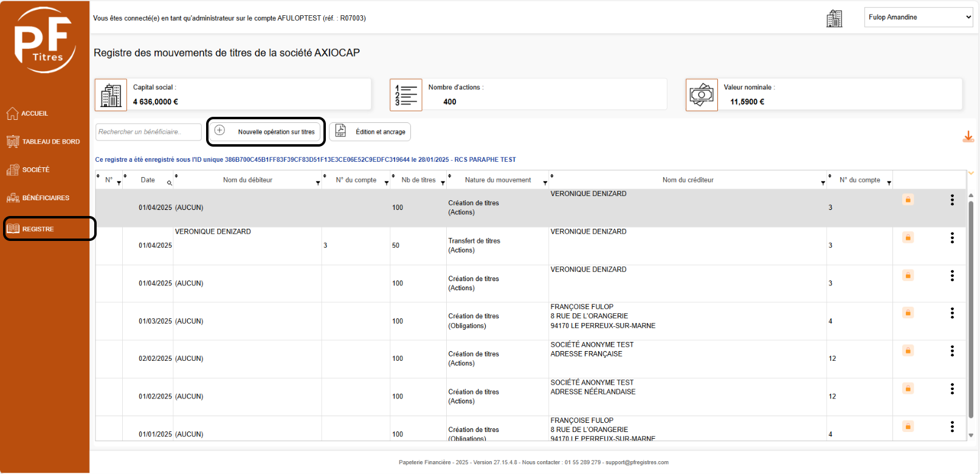The image size is (980, 474).
Task: Click the lock icon on the Transfert de titres row
Action: coord(908,237)
